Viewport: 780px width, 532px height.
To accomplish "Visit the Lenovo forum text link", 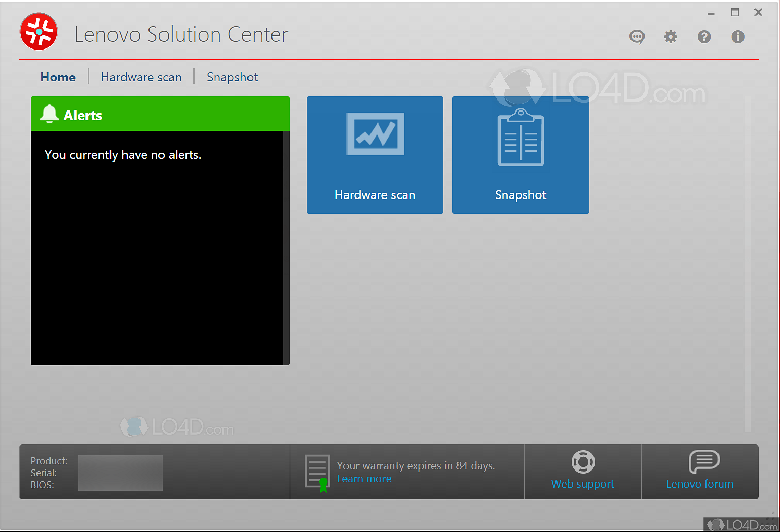I will pyautogui.click(x=699, y=484).
